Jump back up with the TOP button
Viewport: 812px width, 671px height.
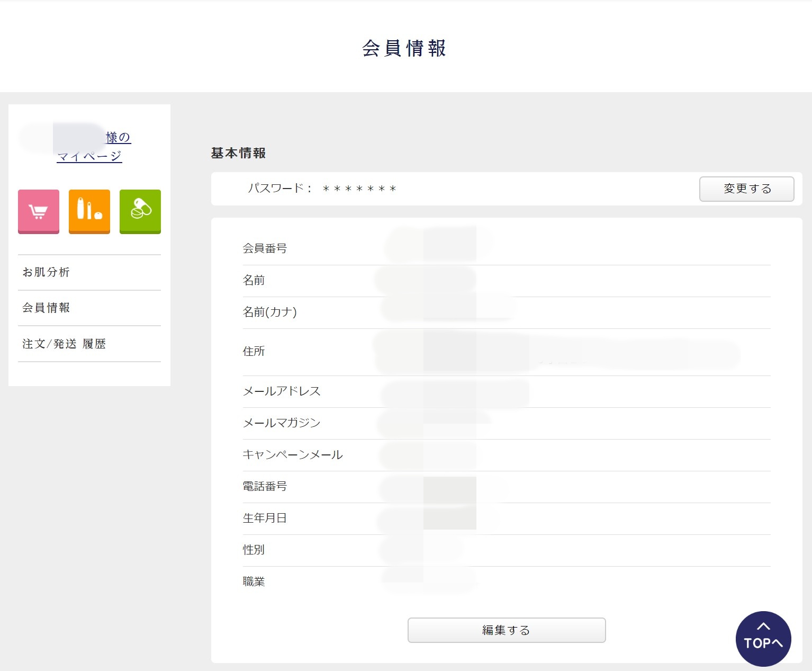click(x=763, y=639)
